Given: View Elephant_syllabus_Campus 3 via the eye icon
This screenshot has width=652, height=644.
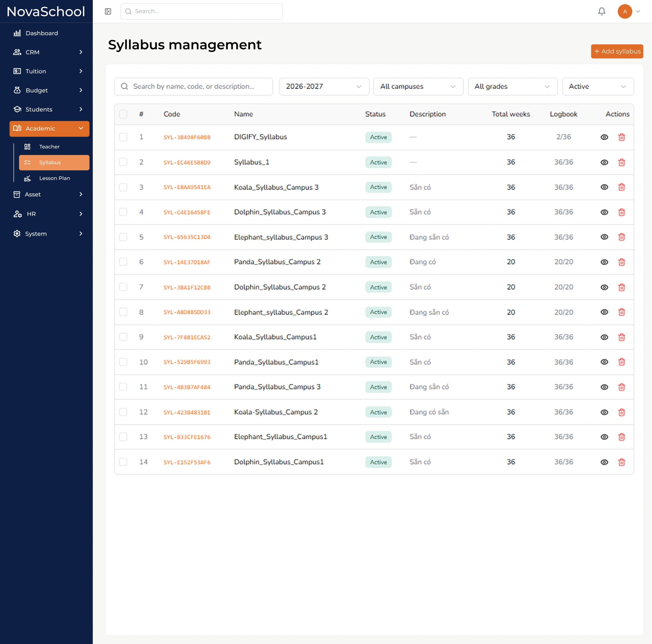Looking at the screenshot, I should pyautogui.click(x=605, y=237).
